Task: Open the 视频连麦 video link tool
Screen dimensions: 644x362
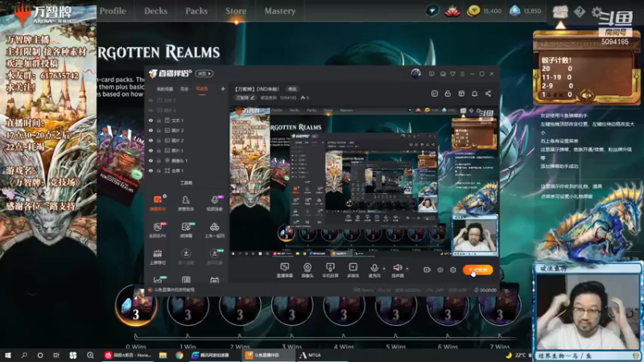Action: tap(214, 203)
